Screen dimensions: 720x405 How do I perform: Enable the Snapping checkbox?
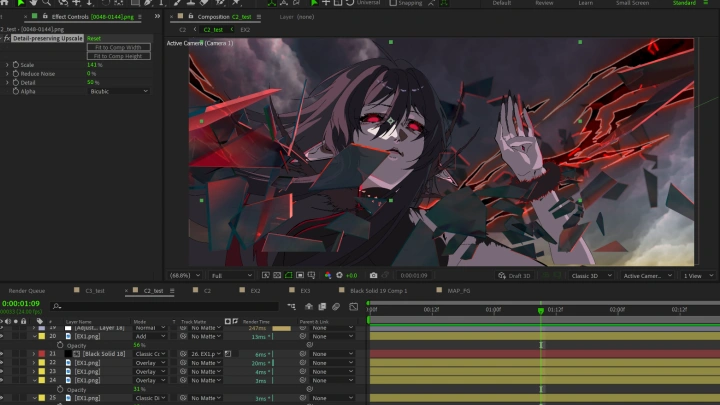click(393, 3)
